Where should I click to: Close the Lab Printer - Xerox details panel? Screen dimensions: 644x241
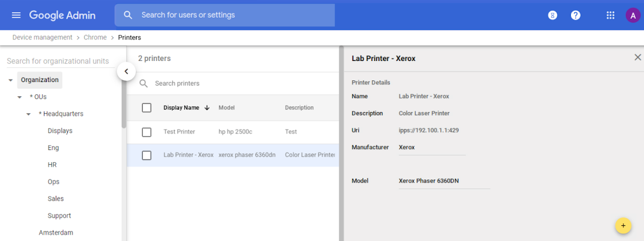click(x=638, y=57)
